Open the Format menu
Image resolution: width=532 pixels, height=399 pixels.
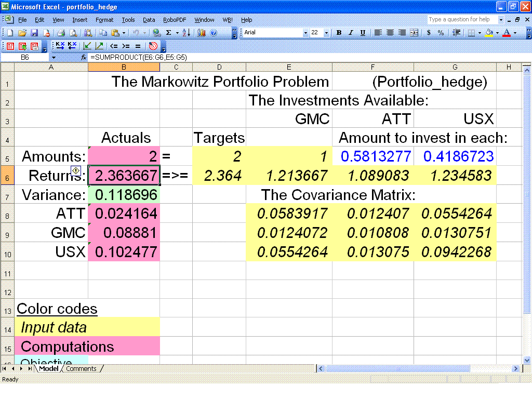[x=104, y=20]
